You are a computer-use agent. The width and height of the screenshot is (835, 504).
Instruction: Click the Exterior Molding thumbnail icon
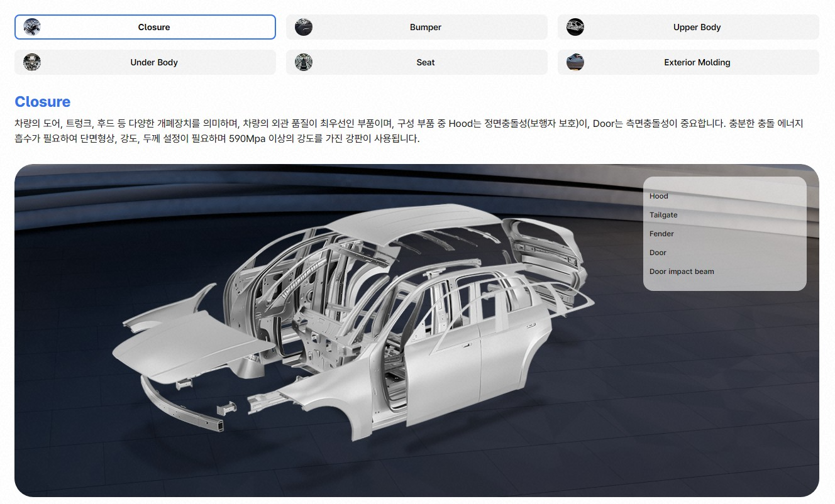[575, 62]
